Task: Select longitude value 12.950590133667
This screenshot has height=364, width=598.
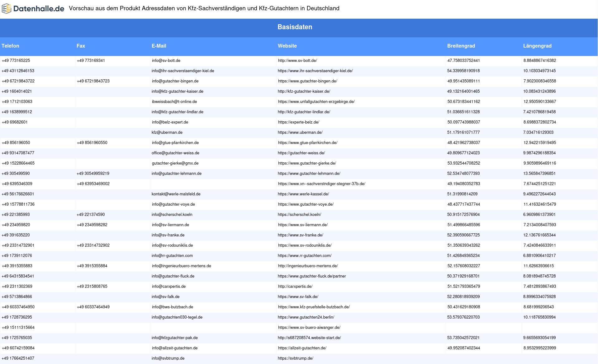Action: coord(540,102)
